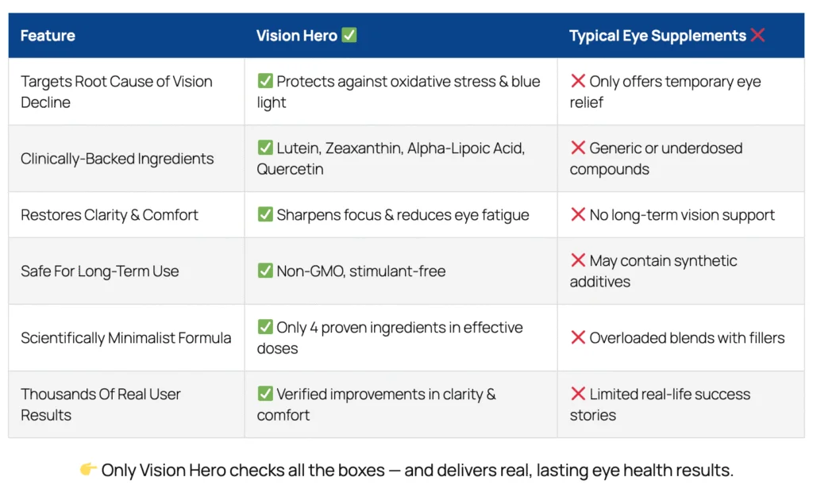
Task: Click the checkbox beside 'Sharpens focus & reduces eye fatigue'
Action: pos(265,215)
